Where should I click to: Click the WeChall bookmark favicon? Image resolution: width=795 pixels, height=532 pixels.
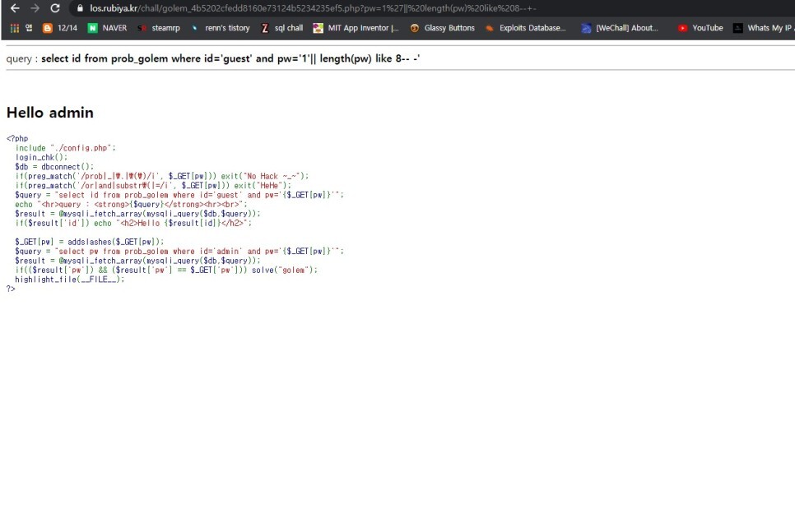click(x=586, y=28)
